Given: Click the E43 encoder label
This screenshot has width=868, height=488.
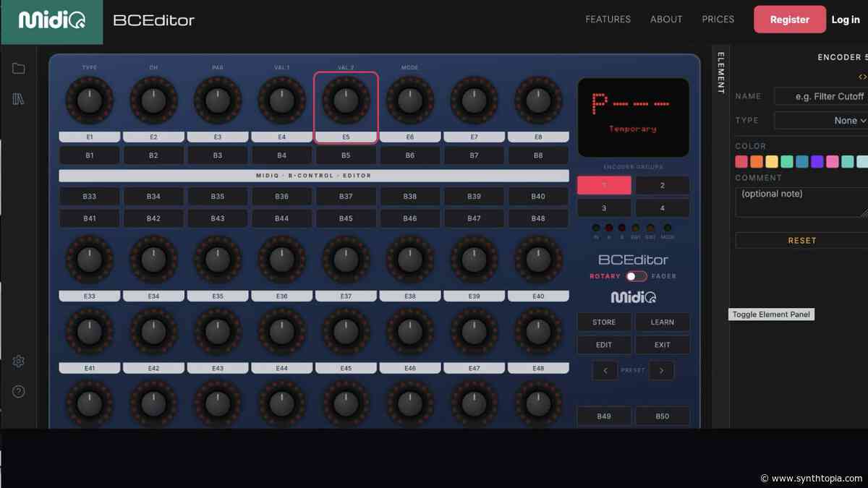Looking at the screenshot, I should (218, 369).
